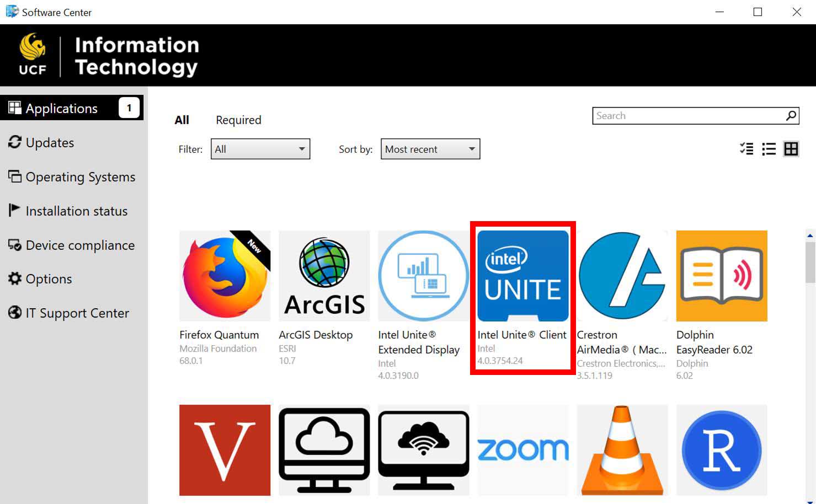The width and height of the screenshot is (816, 504).
Task: Click the Installation status flag icon
Action: pos(15,210)
